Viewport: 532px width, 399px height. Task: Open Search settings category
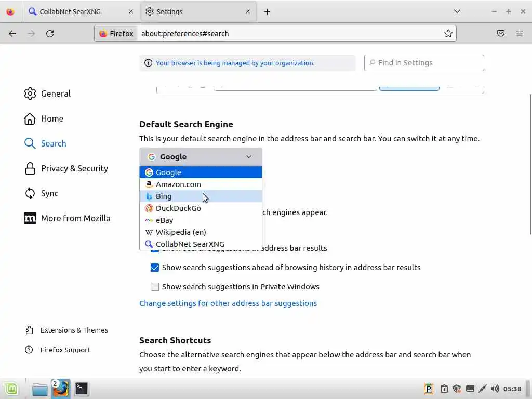point(45,143)
